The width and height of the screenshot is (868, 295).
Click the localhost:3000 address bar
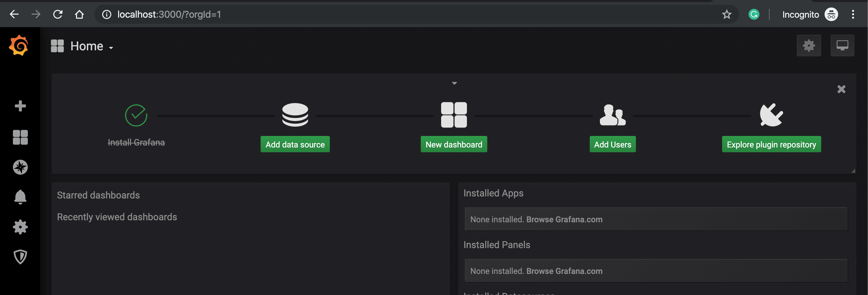click(416, 14)
